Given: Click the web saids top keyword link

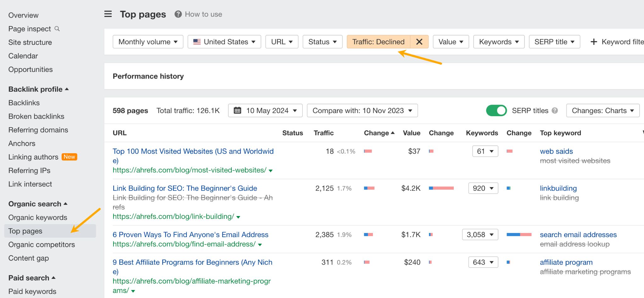Looking at the screenshot, I should pos(556,151).
